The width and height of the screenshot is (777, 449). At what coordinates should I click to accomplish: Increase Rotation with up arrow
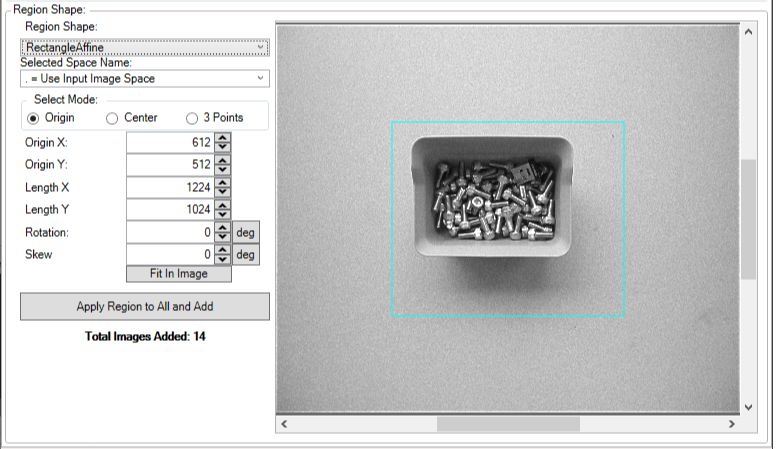pos(222,227)
